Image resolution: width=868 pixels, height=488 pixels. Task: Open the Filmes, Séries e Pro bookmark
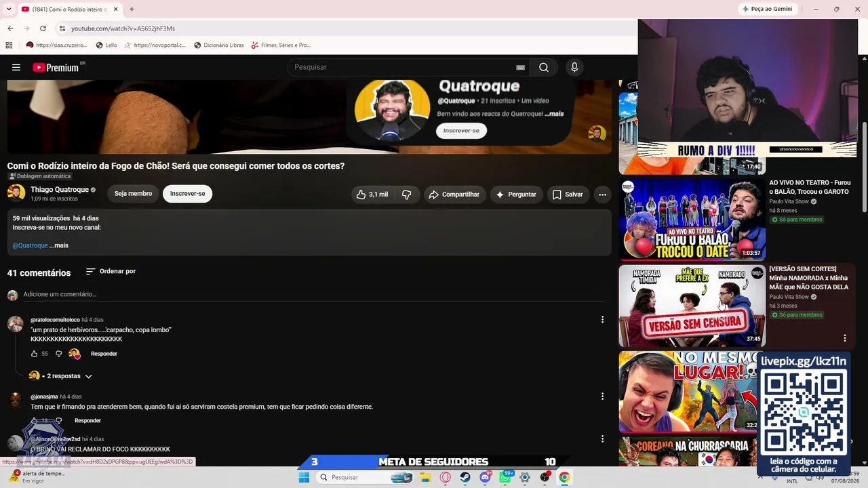coord(281,45)
